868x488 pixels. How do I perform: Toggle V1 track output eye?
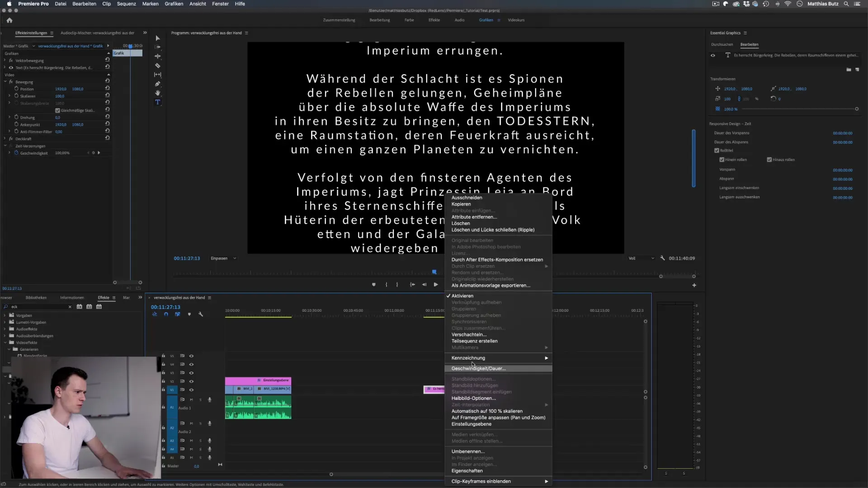tap(191, 389)
